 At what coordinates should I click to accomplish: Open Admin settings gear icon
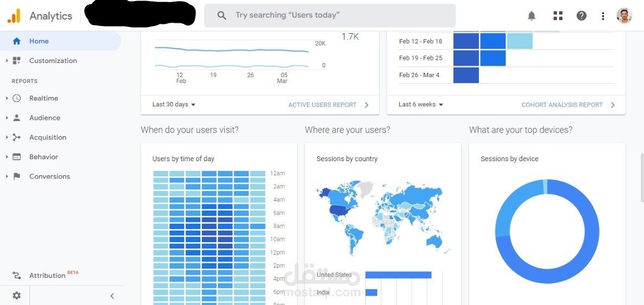[x=16, y=296]
